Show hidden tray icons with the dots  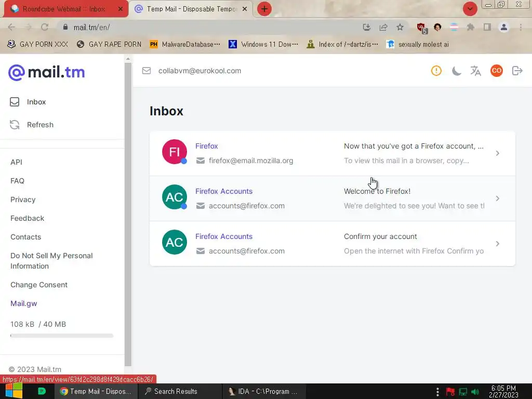point(437,392)
